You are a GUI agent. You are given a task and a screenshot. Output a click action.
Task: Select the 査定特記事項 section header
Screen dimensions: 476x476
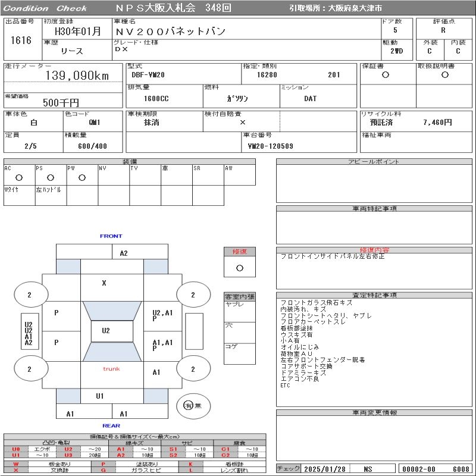point(374,295)
